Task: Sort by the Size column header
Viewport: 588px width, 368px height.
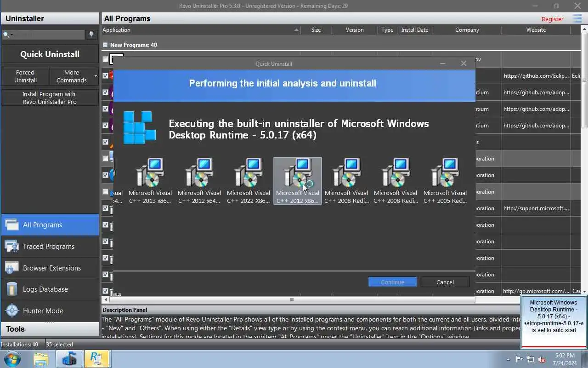Action: pos(316,30)
